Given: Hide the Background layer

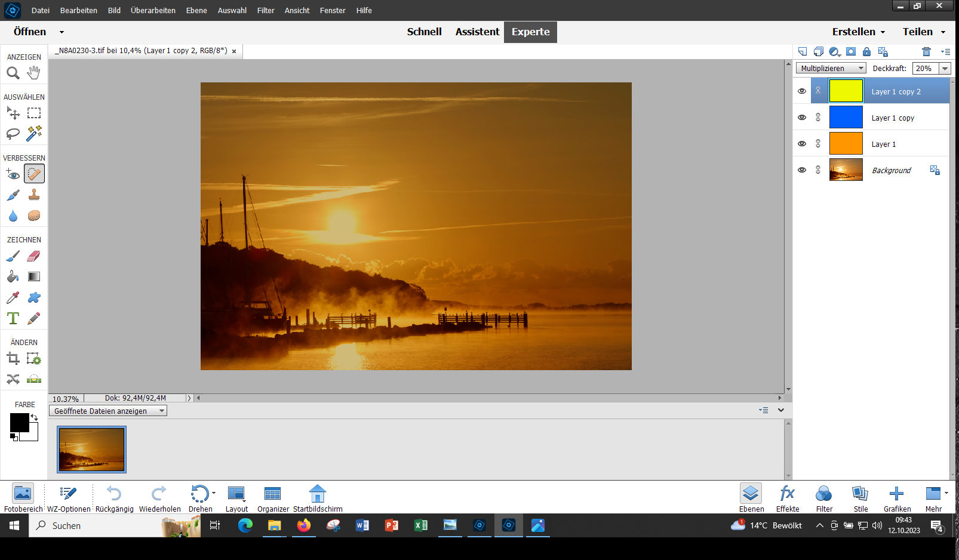Looking at the screenshot, I should click(x=802, y=170).
